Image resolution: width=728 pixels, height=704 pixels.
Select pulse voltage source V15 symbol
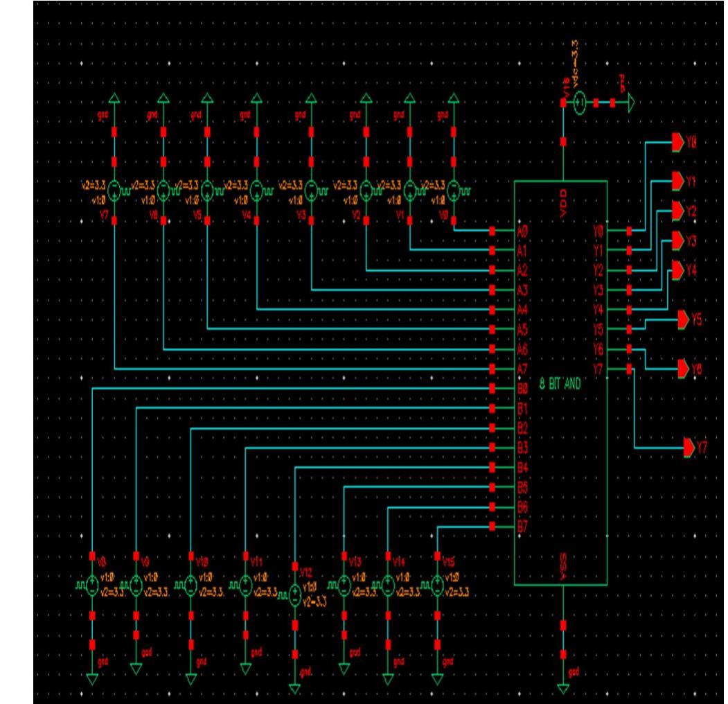click(x=437, y=585)
